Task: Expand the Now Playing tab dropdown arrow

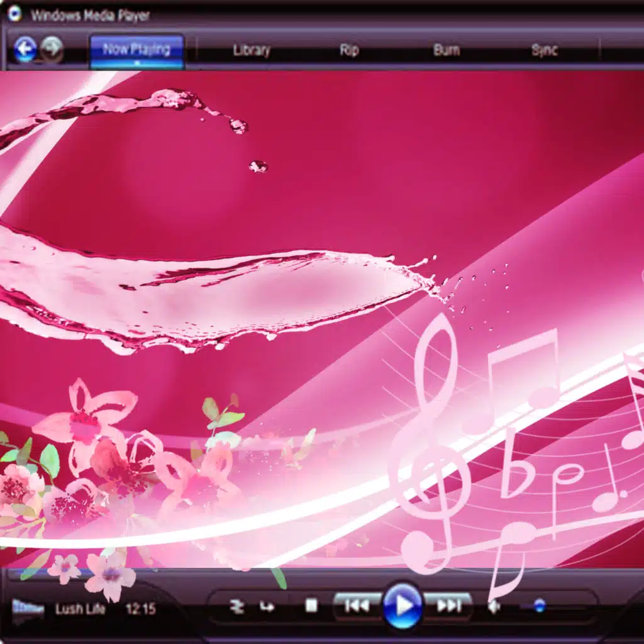Action: (137, 64)
